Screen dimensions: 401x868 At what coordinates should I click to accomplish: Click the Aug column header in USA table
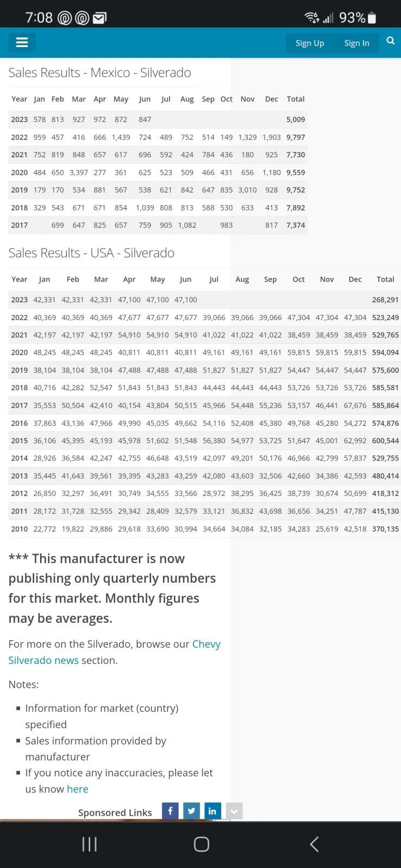242,279
